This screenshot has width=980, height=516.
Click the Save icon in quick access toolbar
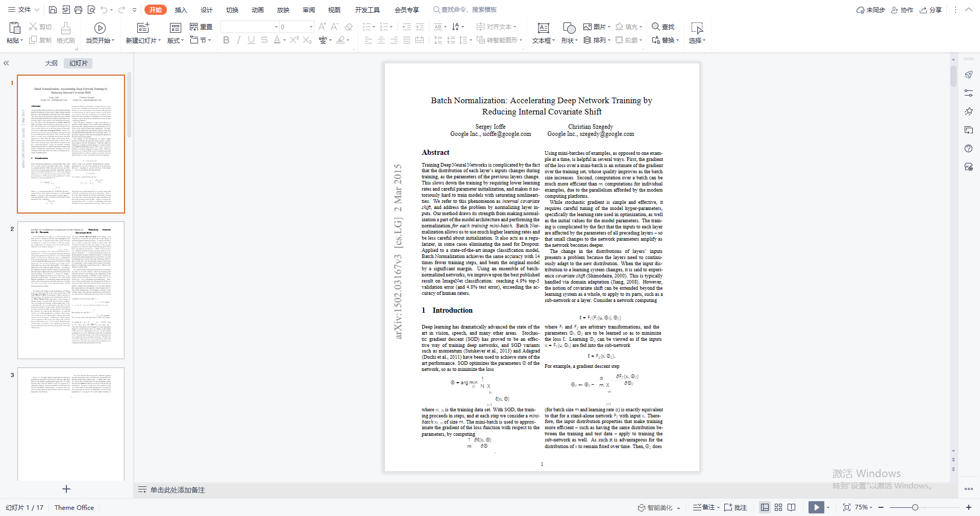pos(53,10)
